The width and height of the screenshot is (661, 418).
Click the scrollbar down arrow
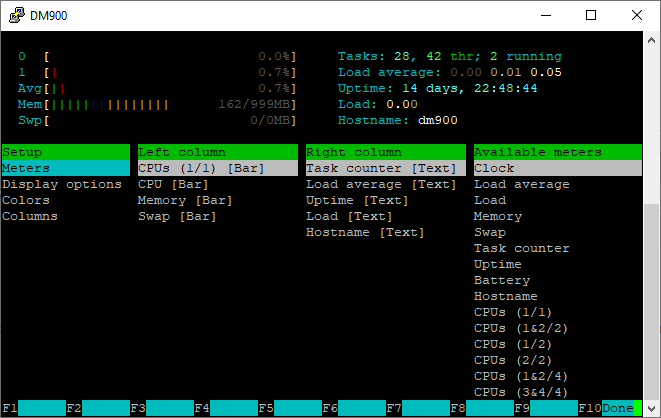pyautogui.click(x=651, y=408)
